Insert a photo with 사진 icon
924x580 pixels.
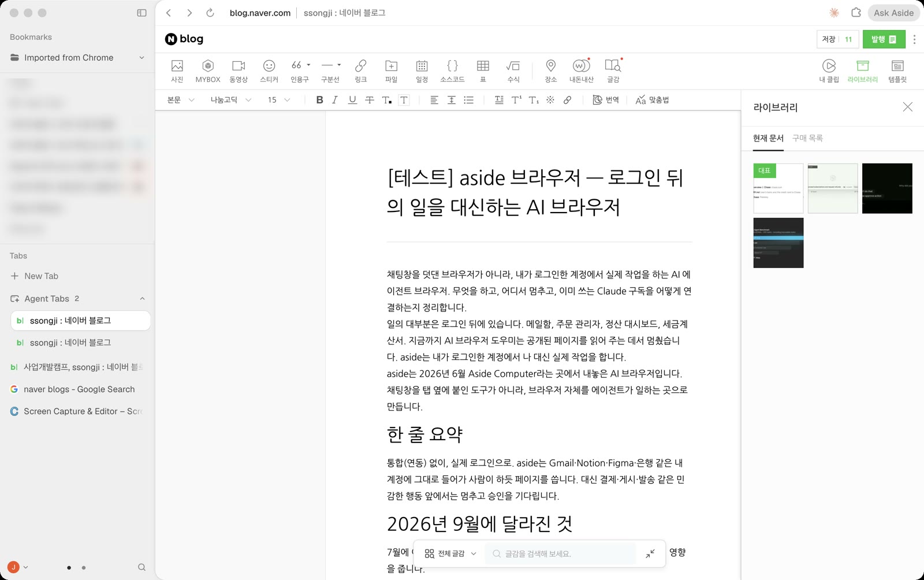click(177, 71)
